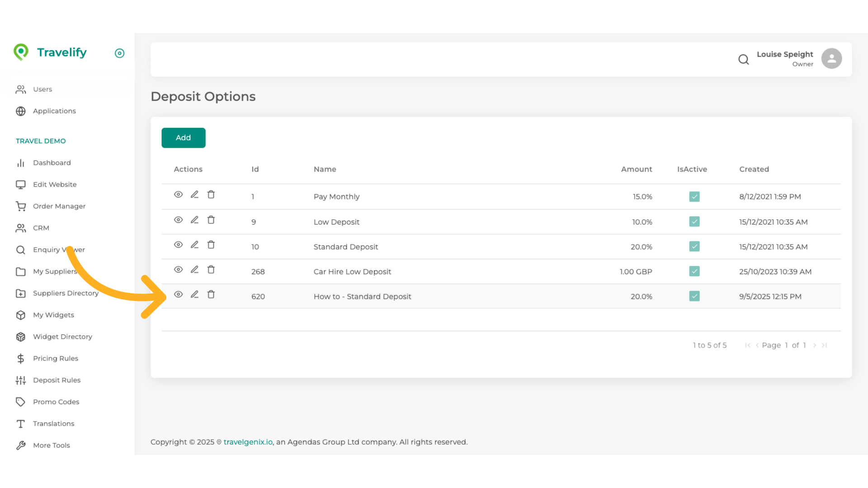Image resolution: width=868 pixels, height=488 pixels.
Task: Click the sidebar collapse circle icon
Action: click(x=119, y=53)
